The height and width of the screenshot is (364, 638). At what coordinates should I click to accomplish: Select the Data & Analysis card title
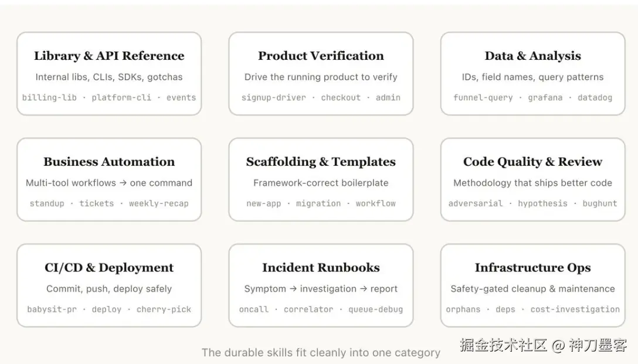coord(532,56)
